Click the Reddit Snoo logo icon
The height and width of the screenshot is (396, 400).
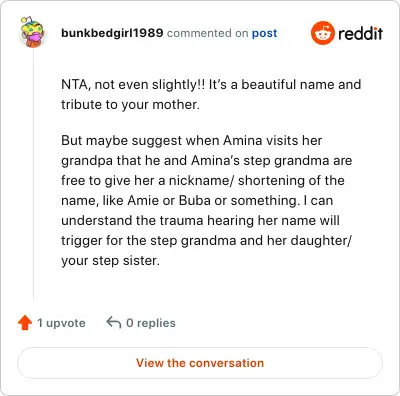coord(322,33)
